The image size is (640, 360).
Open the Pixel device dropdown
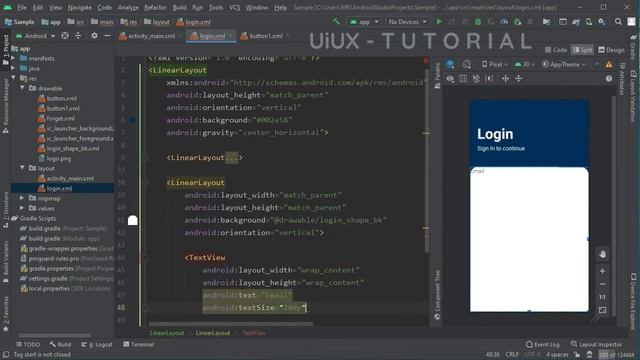495,64
